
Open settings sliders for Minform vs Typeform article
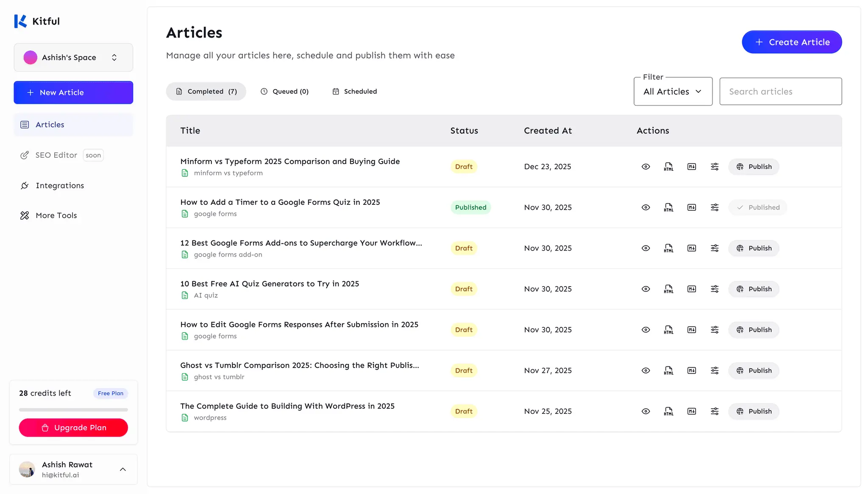(715, 167)
